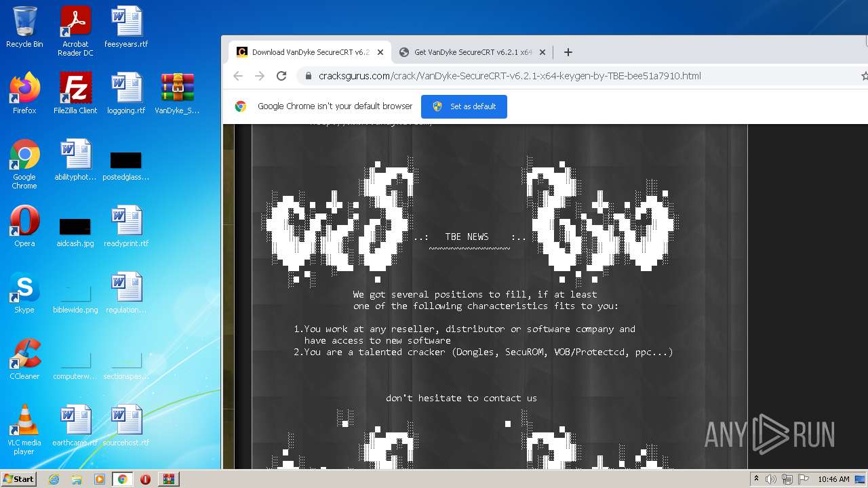
Task: Open loggoing.rtf file icon
Action: [x=126, y=94]
